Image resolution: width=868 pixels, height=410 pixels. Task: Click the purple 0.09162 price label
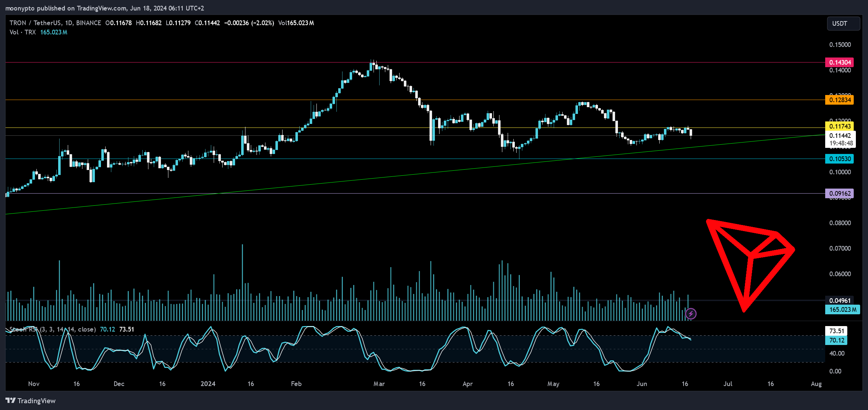pyautogui.click(x=839, y=193)
